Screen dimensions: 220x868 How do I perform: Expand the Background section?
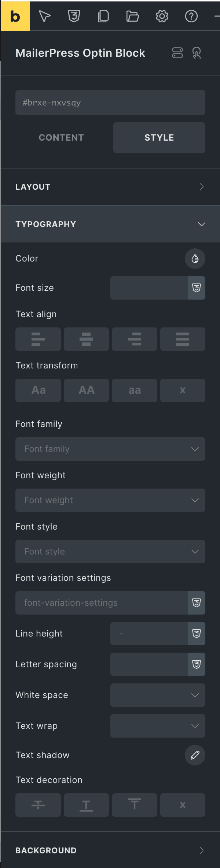pyautogui.click(x=110, y=850)
